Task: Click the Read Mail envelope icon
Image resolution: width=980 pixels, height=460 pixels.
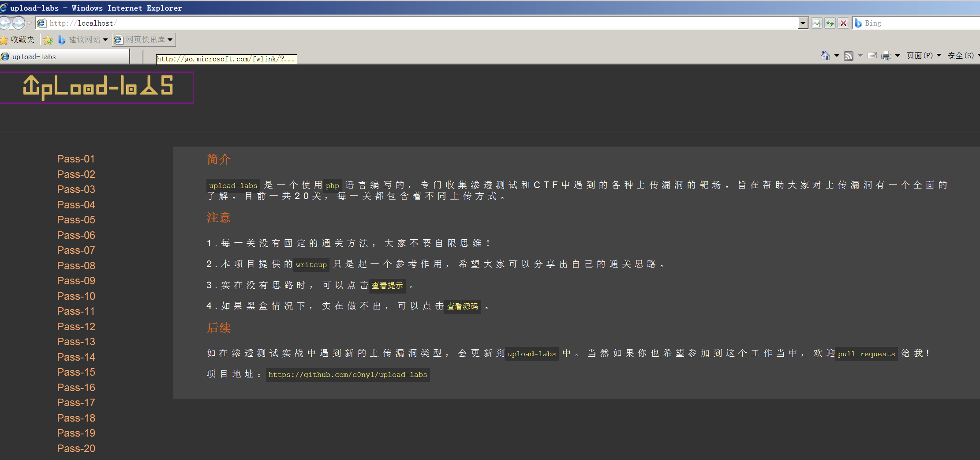Action: coord(872,56)
